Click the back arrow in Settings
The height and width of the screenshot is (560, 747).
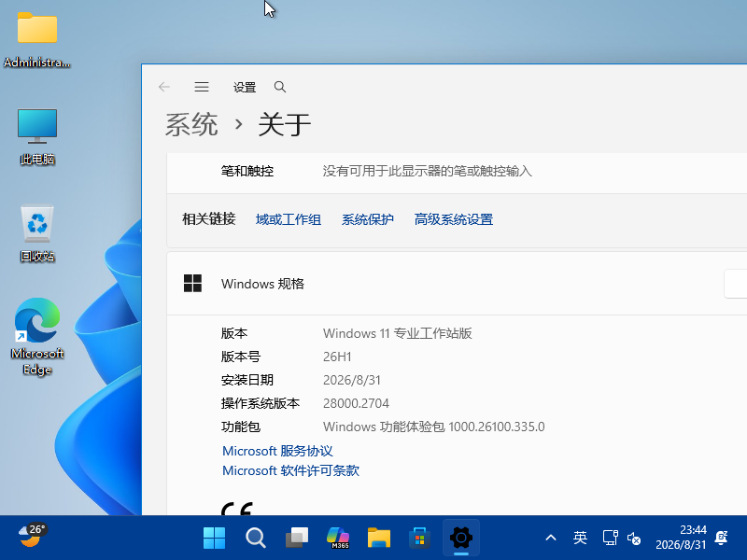(164, 87)
